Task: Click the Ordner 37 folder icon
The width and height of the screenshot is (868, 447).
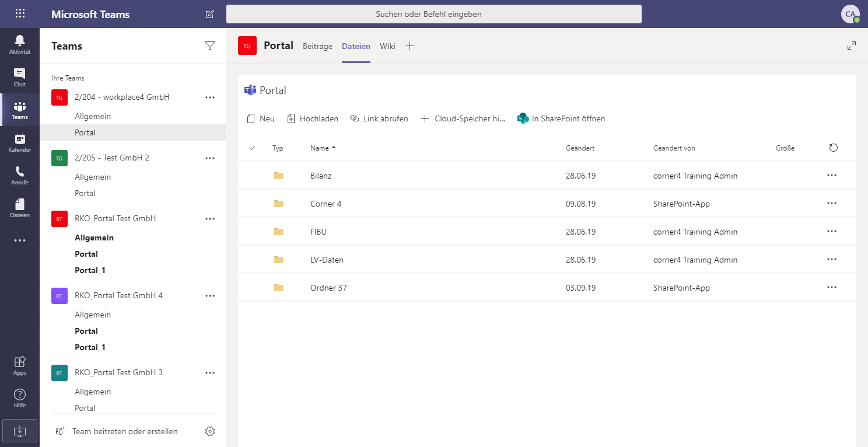Action: point(279,288)
